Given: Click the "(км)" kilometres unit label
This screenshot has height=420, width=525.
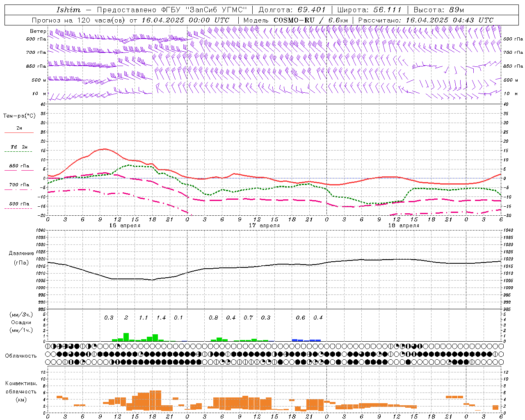Looking at the screenshot, I should 21,399.
